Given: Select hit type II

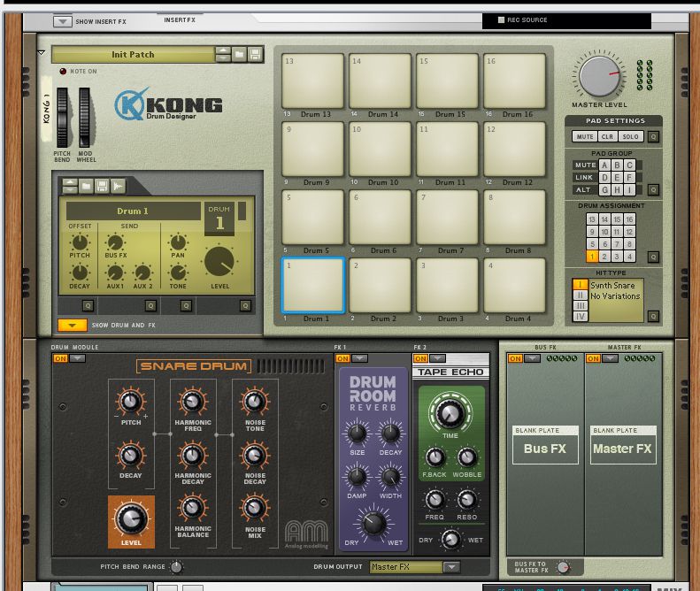Looking at the screenshot, I should pyautogui.click(x=580, y=295).
